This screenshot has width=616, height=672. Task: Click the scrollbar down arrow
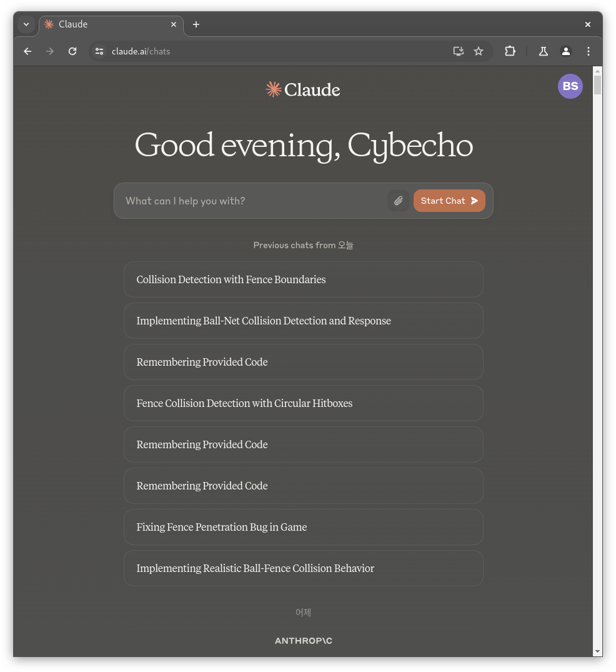click(x=597, y=651)
